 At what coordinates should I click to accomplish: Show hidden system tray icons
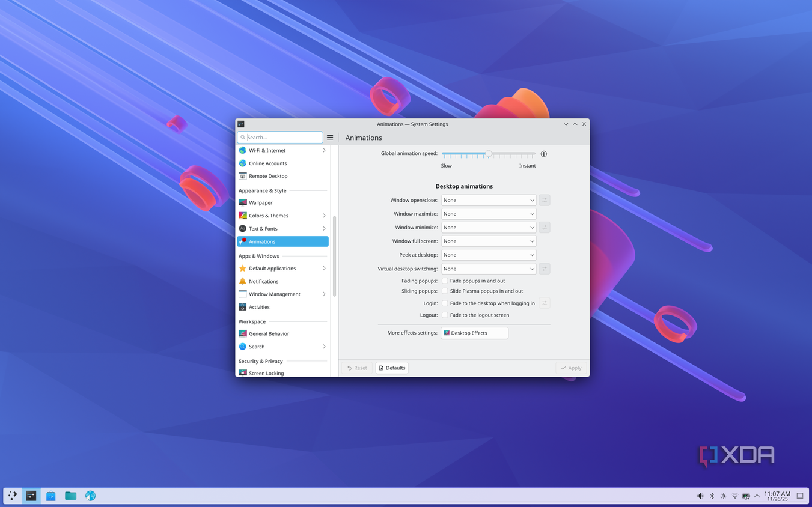[x=757, y=496]
